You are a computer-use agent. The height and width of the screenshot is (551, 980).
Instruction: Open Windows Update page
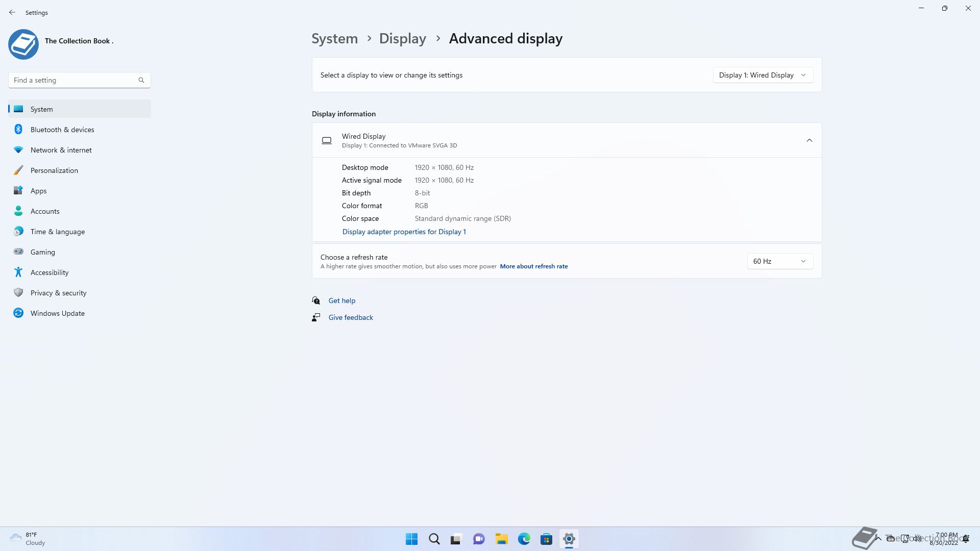(x=57, y=313)
